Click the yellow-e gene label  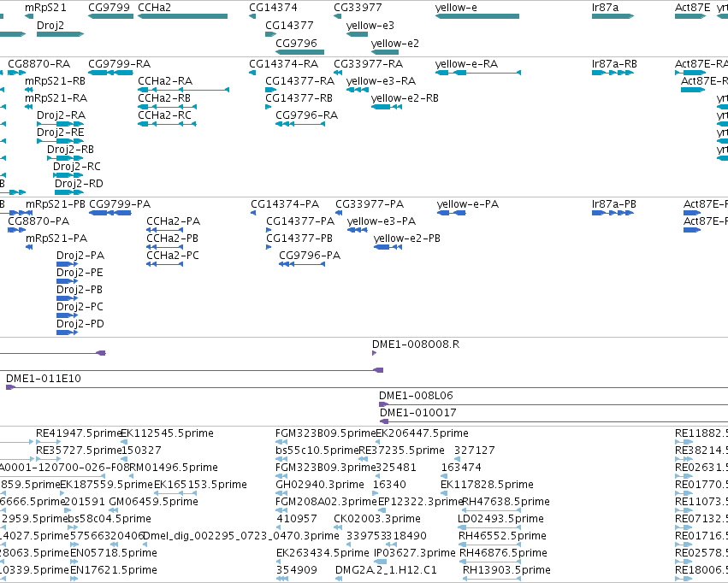click(x=456, y=8)
